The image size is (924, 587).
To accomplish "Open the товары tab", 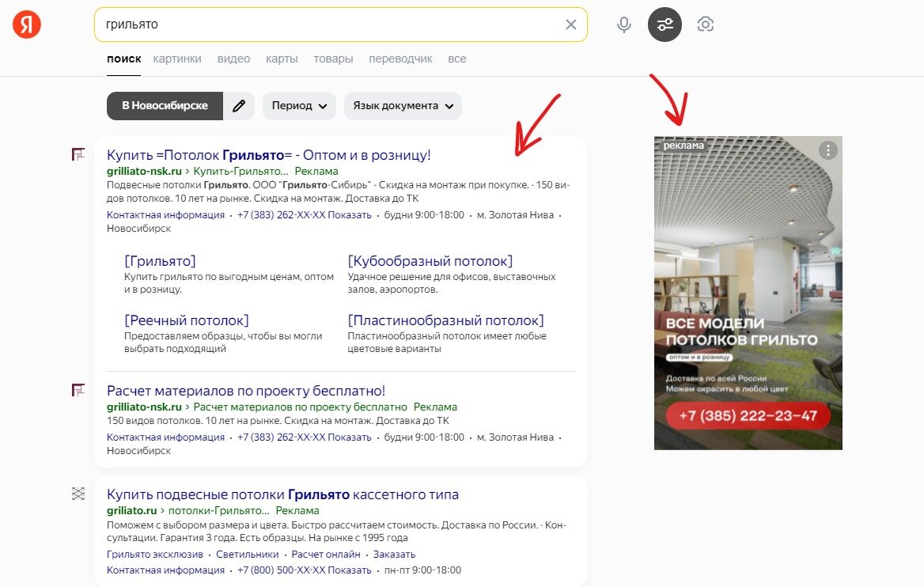I will click(x=333, y=59).
